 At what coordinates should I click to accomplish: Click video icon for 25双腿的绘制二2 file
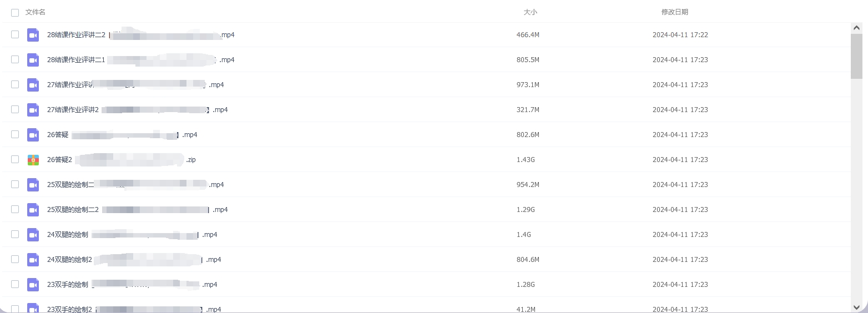33,210
